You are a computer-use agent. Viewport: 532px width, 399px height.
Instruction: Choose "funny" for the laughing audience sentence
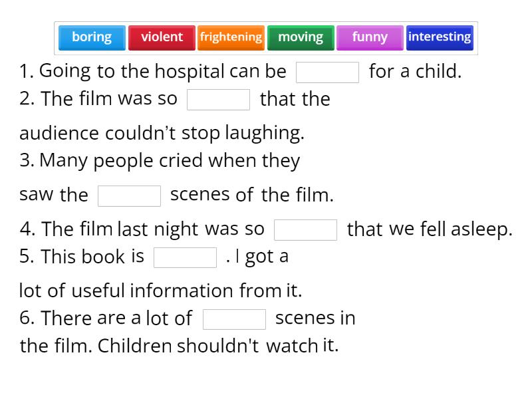370,37
